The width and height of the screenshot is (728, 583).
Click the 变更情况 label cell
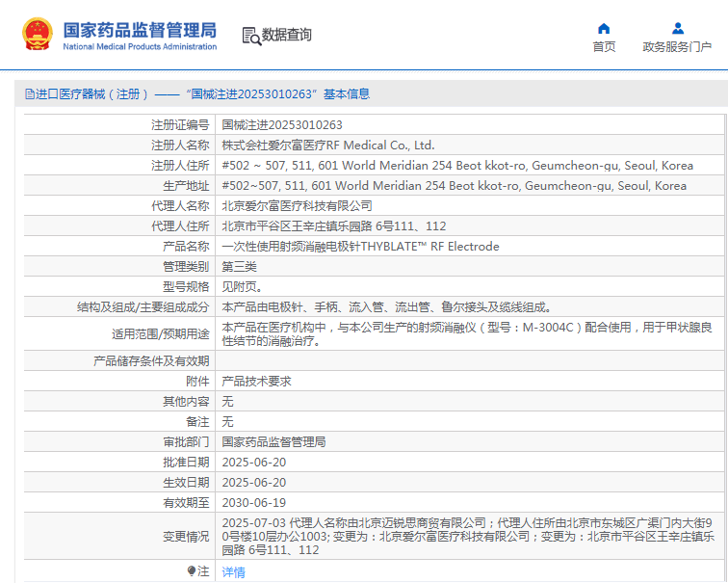(x=119, y=536)
